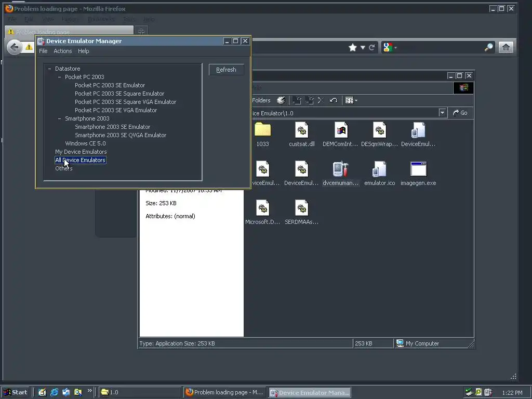Select Smartphone 2003 SE QVGA Emulator
Screen dimensions: 532x399
click(x=121, y=135)
